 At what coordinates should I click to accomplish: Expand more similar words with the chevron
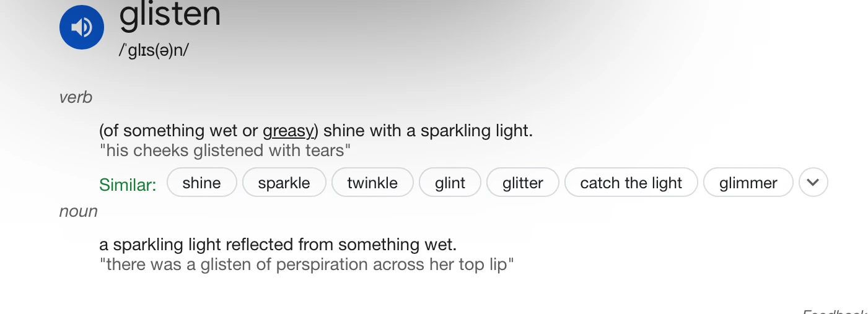[813, 183]
